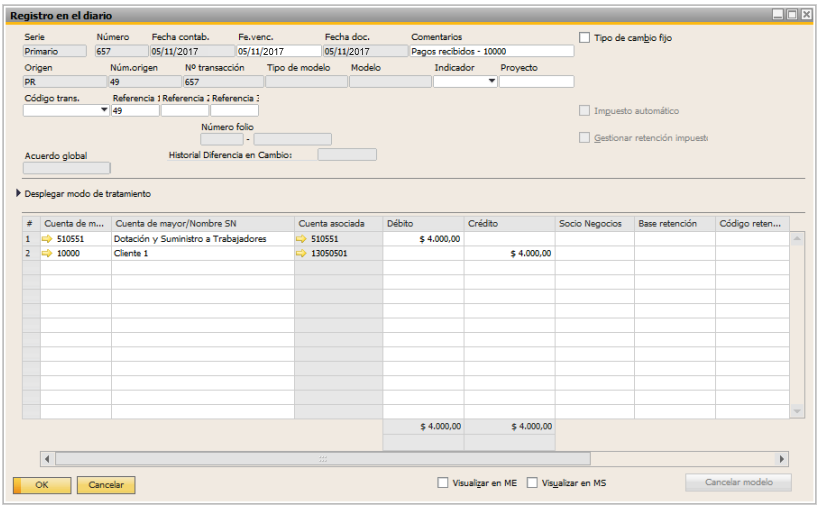817x508 pixels.
Task: Open the Código trans. dropdown
Action: click(104, 111)
